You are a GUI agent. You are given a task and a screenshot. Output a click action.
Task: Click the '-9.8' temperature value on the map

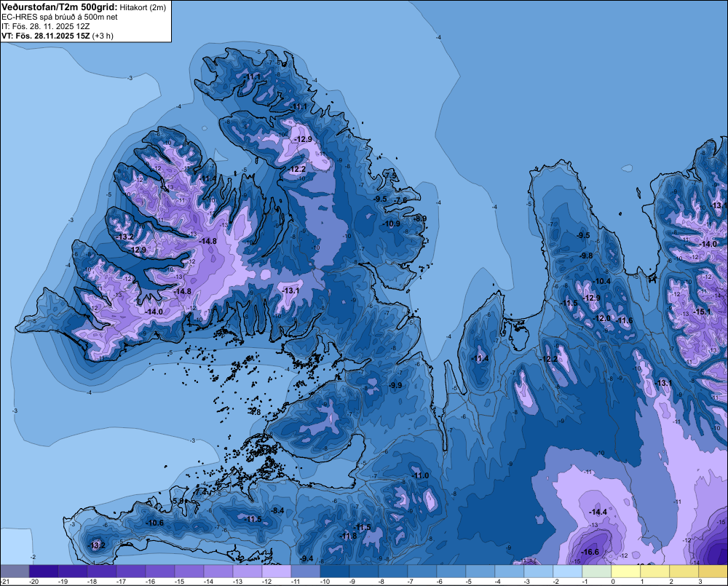tap(586, 256)
